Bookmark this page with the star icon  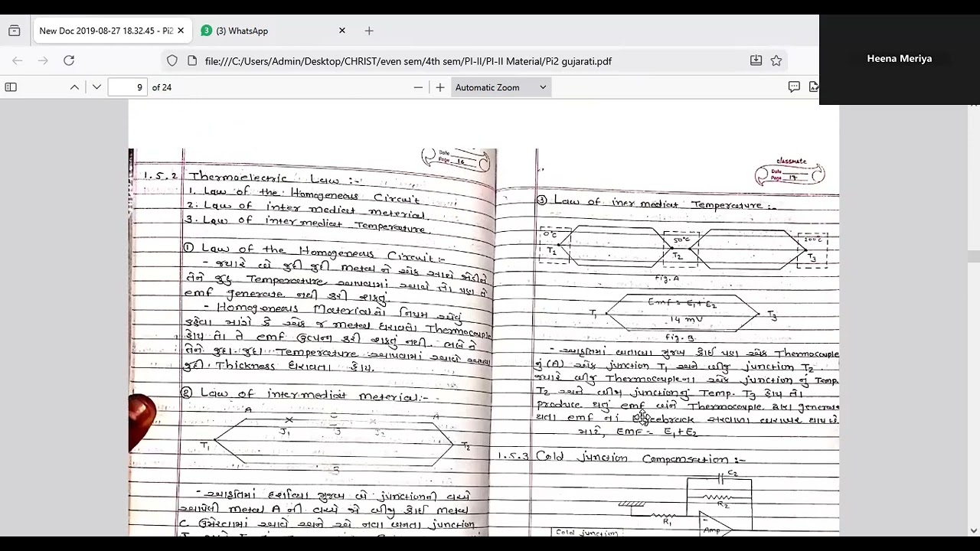click(776, 60)
